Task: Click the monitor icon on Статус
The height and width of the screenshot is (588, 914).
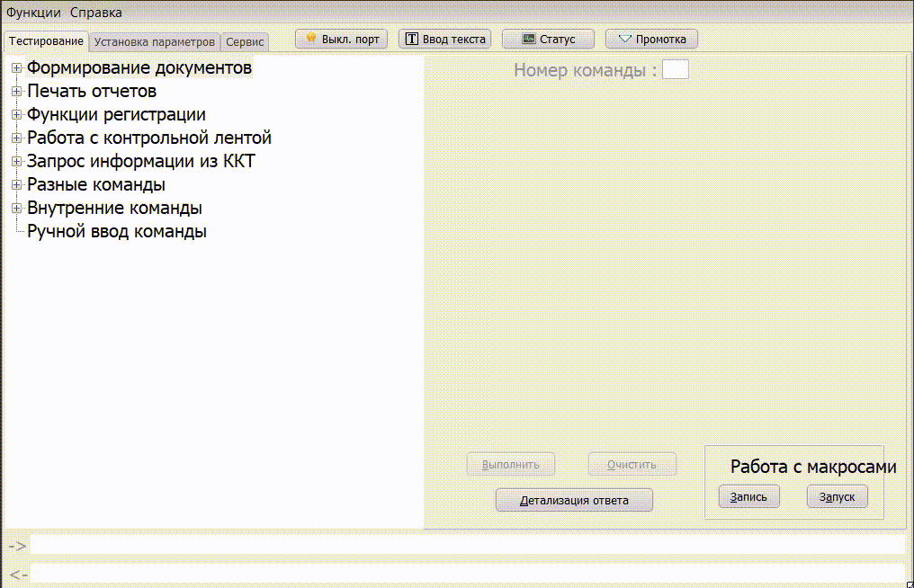Action: 529,39
